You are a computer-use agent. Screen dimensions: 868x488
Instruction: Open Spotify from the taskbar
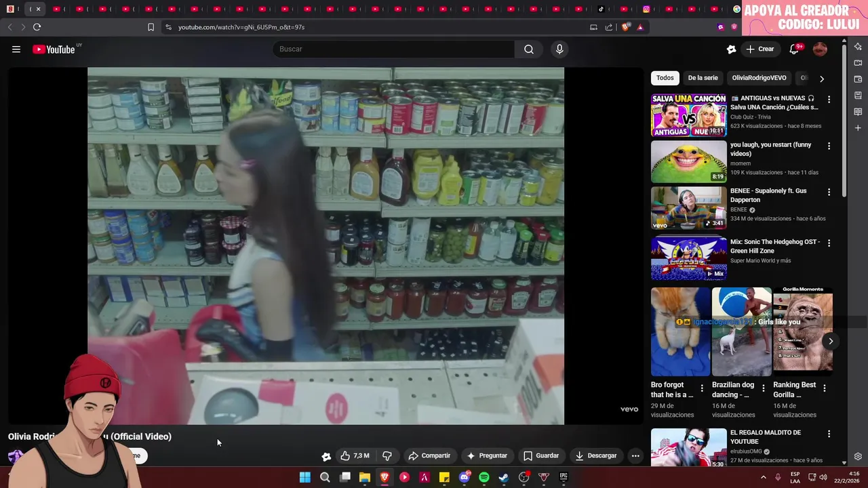coord(484,477)
